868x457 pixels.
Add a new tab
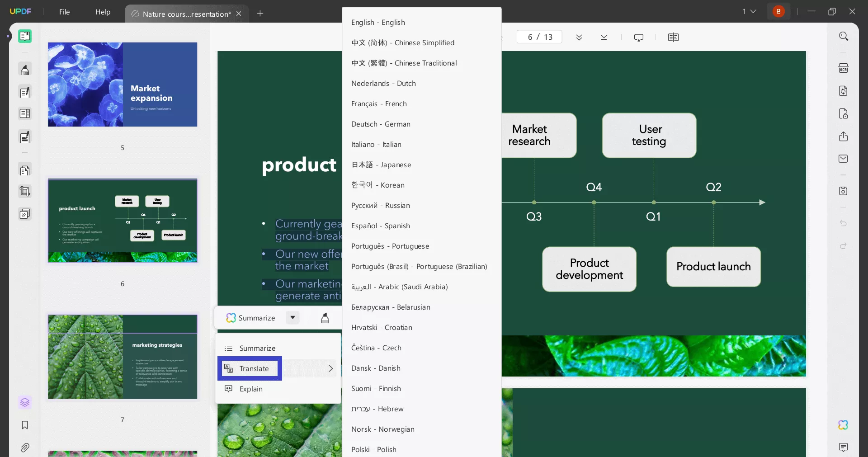tap(260, 14)
